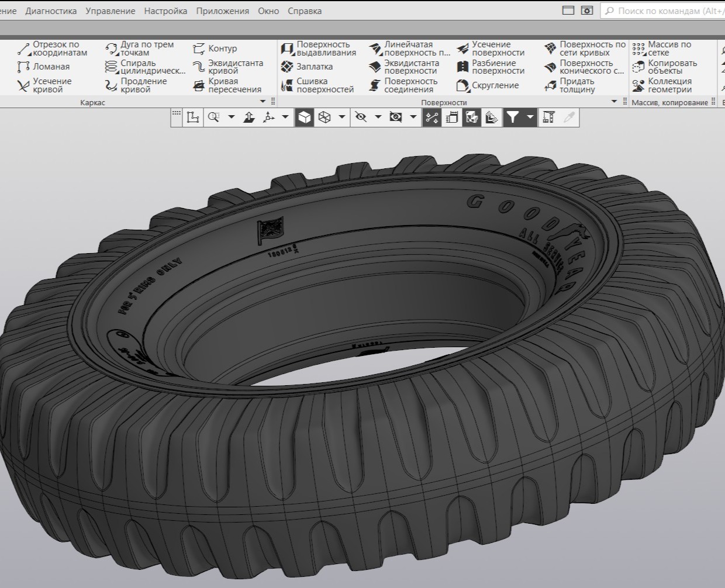Toggle shaded solid display mode
Image resolution: width=725 pixels, height=588 pixels.
(x=304, y=117)
